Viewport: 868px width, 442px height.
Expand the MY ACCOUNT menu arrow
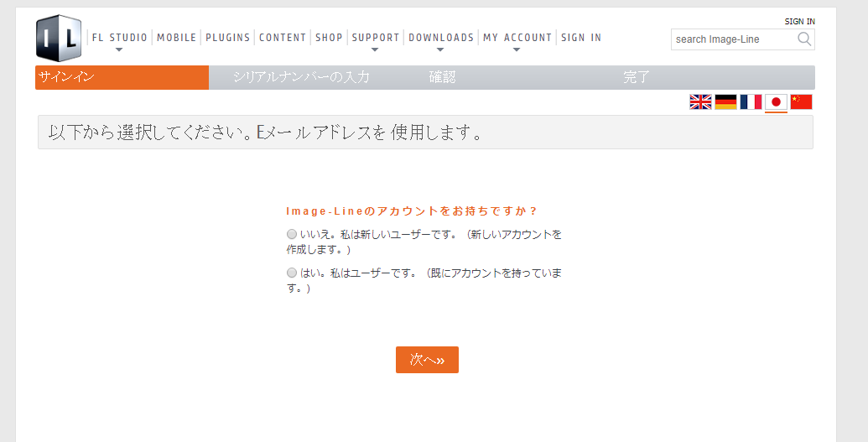[x=517, y=49]
